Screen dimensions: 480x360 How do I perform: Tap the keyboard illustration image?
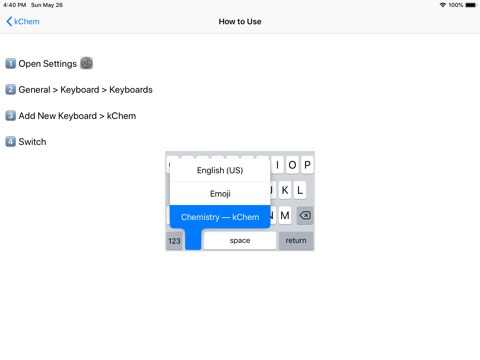tap(240, 201)
